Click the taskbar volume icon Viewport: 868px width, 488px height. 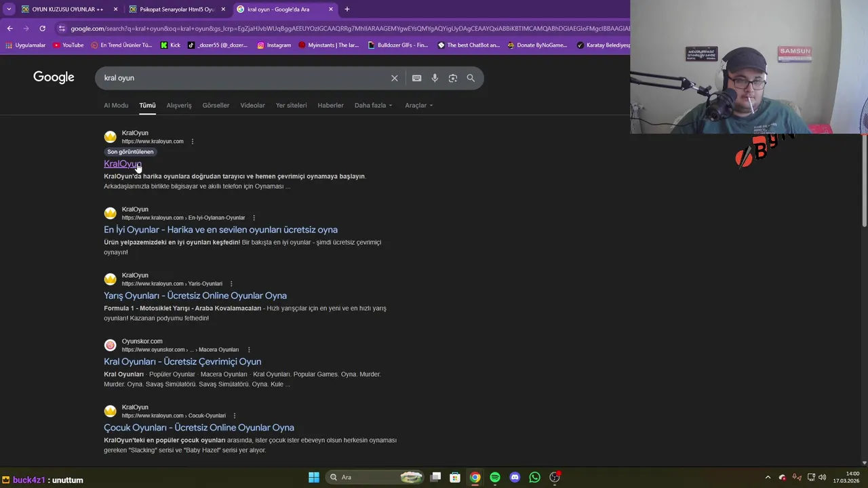(x=822, y=477)
